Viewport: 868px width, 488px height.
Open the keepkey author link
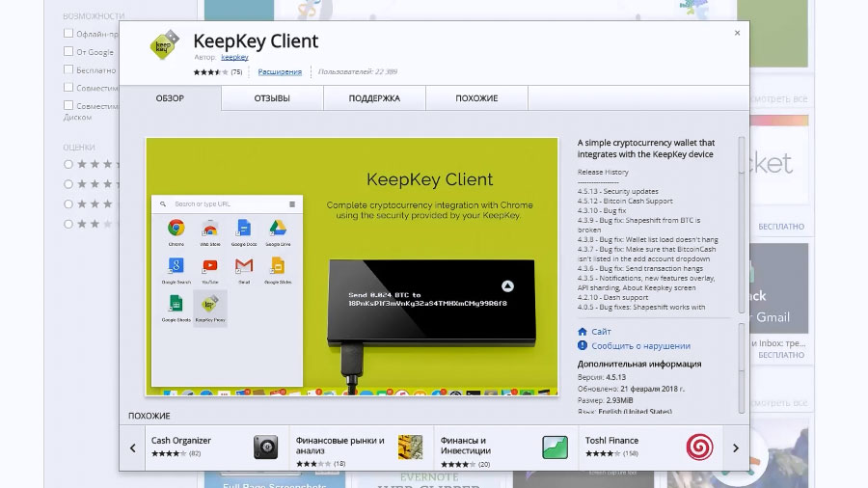234,57
